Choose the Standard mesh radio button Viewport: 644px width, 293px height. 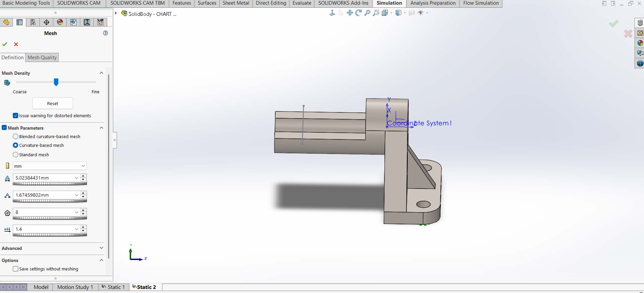click(16, 155)
